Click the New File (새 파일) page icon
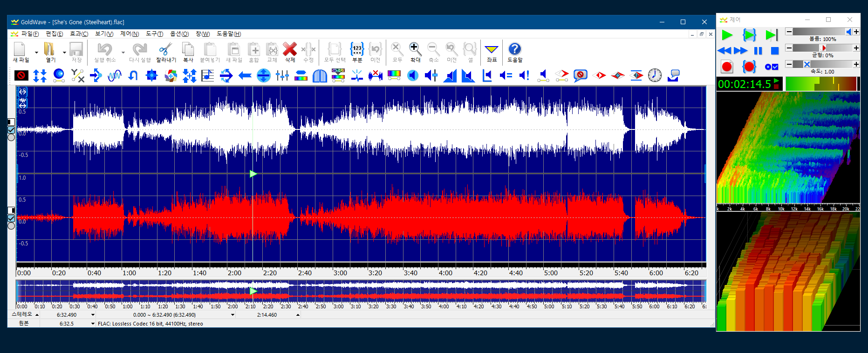The width and height of the screenshot is (868, 353). pos(20,49)
